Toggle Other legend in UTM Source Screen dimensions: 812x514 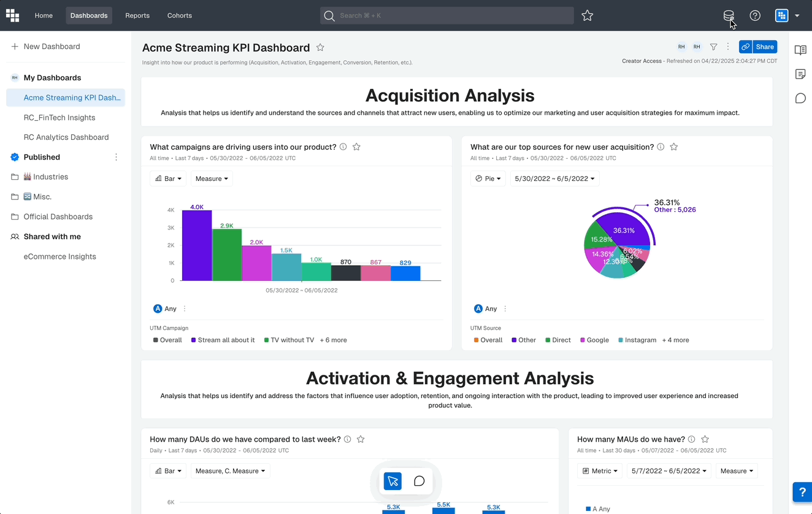pos(524,340)
